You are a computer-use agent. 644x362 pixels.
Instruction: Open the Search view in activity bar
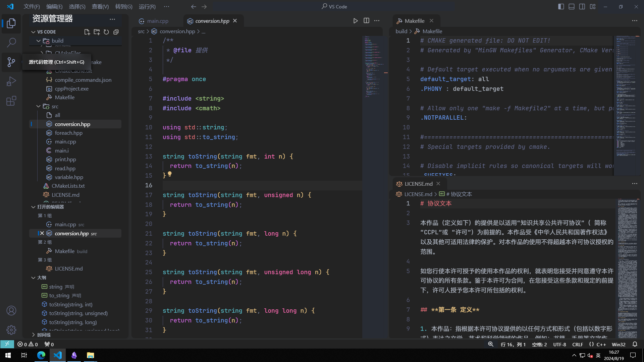(11, 43)
